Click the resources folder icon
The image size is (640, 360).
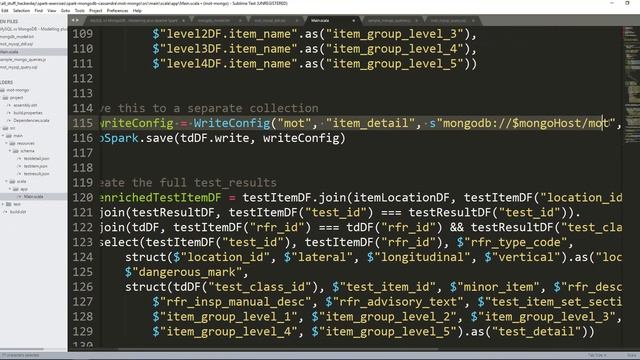click(x=12, y=143)
